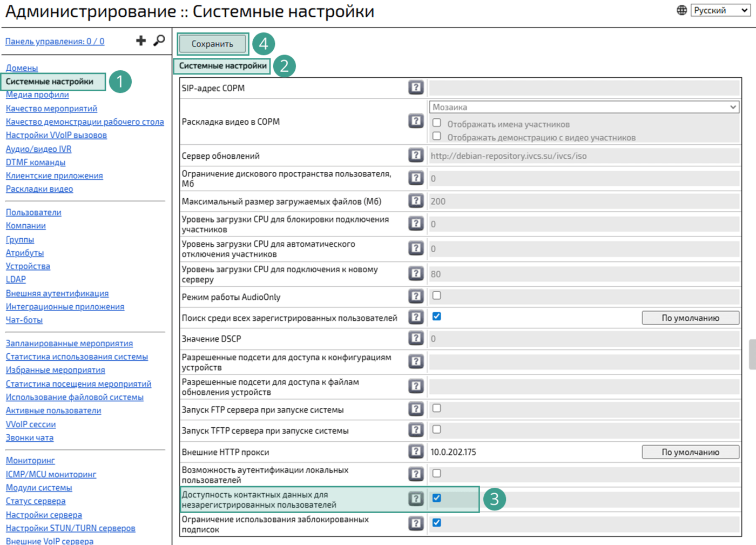Open the Пользователи link
Image resolution: width=756 pixels, height=545 pixels.
click(33, 212)
